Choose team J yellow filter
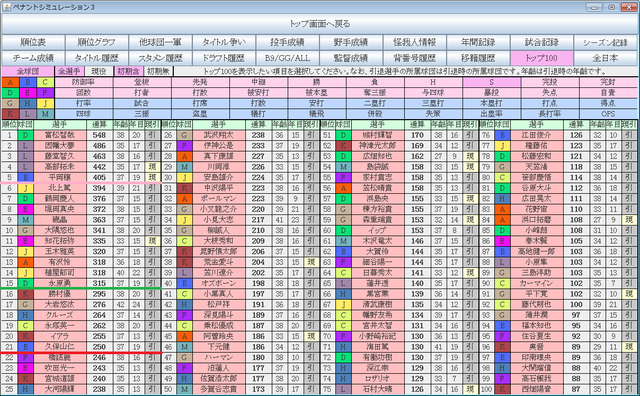 45,103
